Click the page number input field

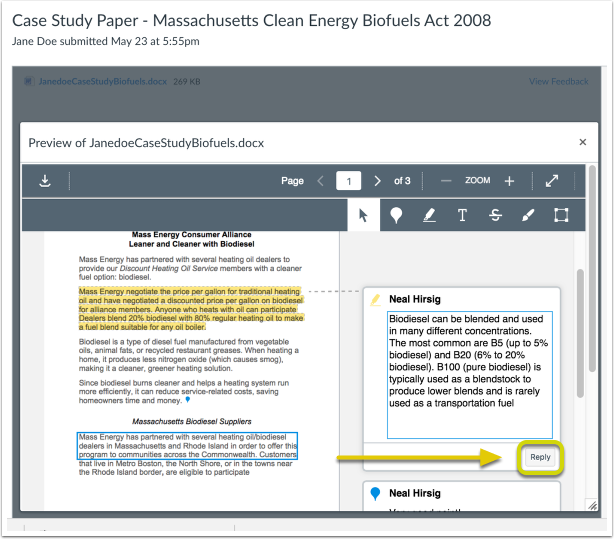(349, 181)
